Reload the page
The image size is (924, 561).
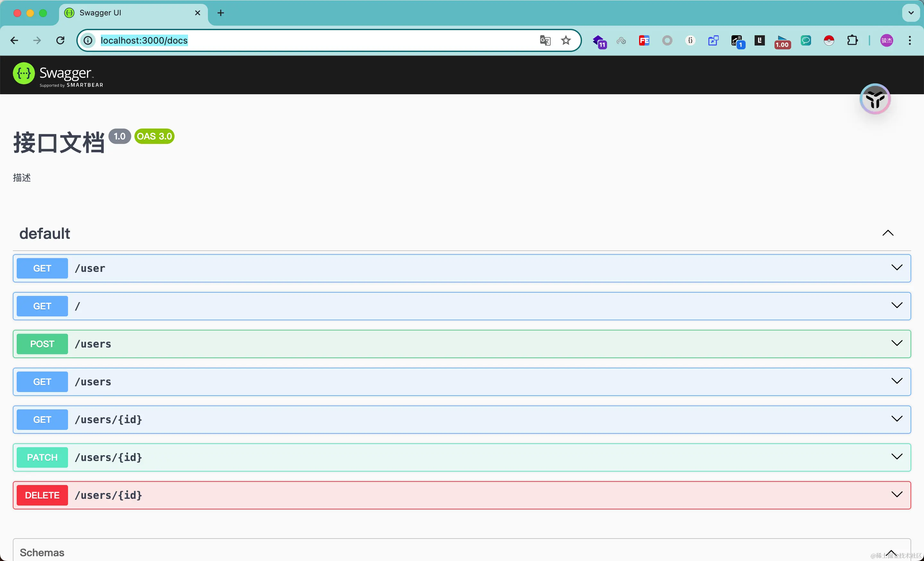[60, 40]
